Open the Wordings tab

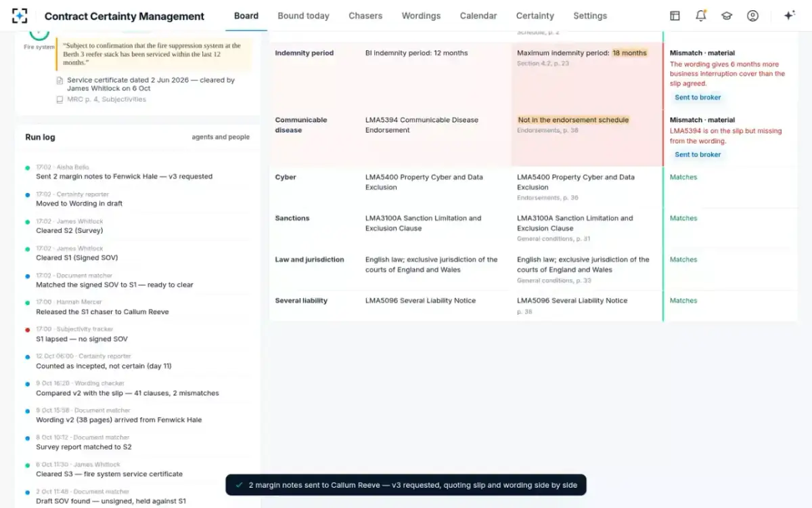421,16
